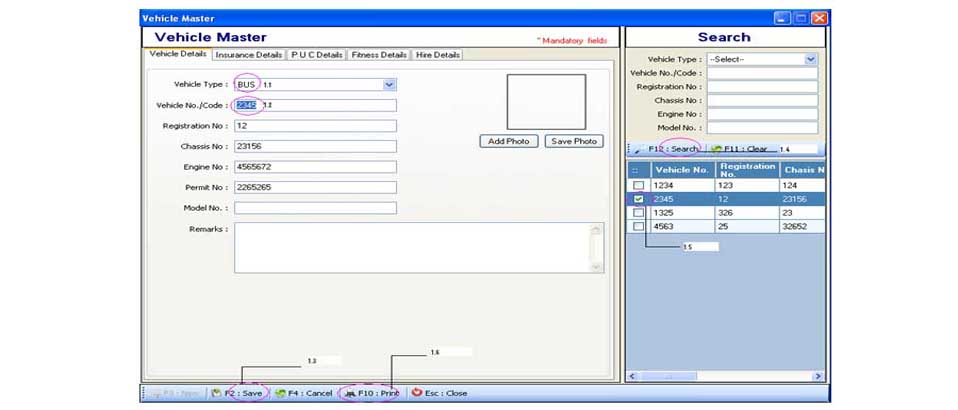Click the F12 Search icon
The width and height of the screenshot is (958, 410).
tap(637, 149)
